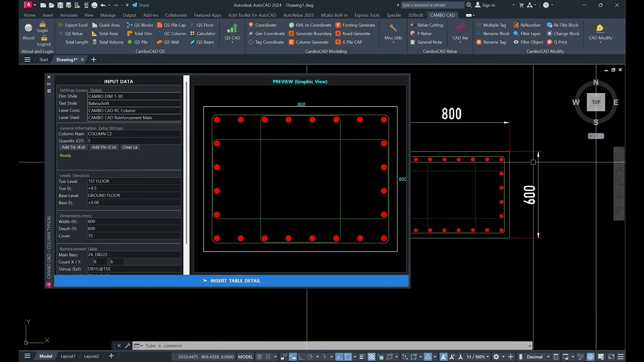Click the Total Volume tool
Image resolution: width=644 pixels, height=362 pixels.
[x=107, y=42]
